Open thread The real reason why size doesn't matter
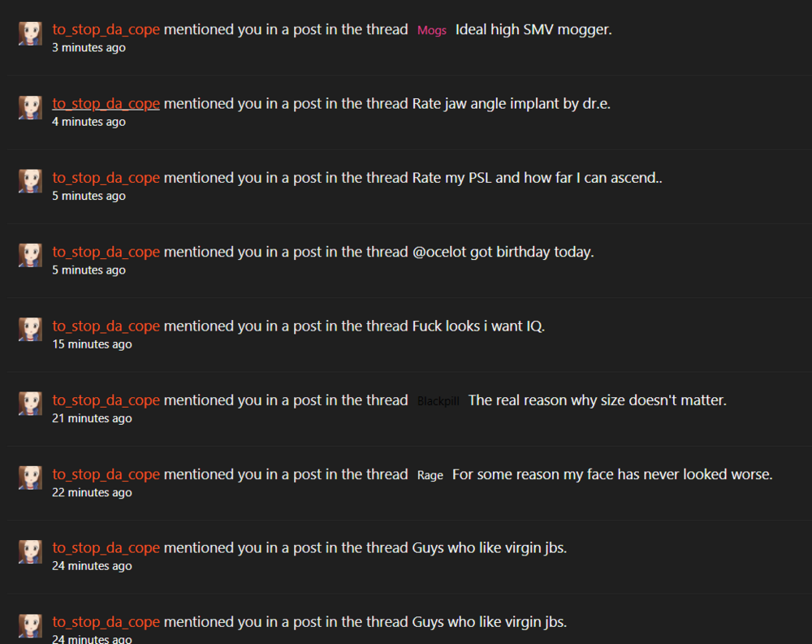The width and height of the screenshot is (812, 644). point(598,400)
